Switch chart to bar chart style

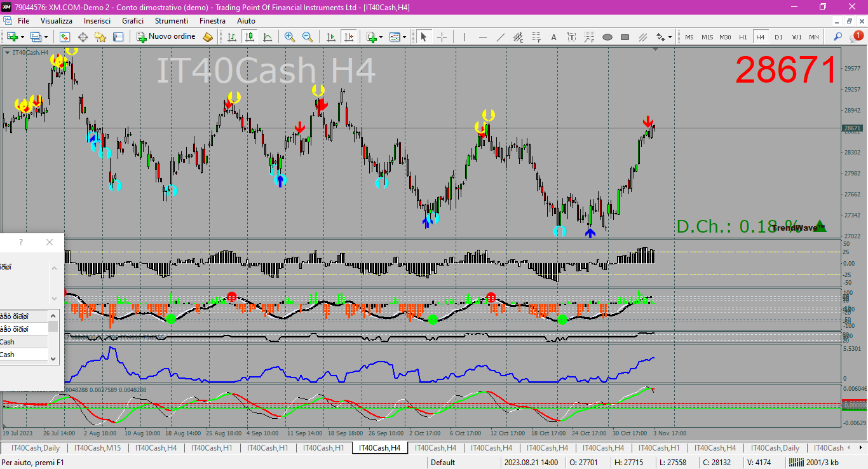pyautogui.click(x=232, y=37)
